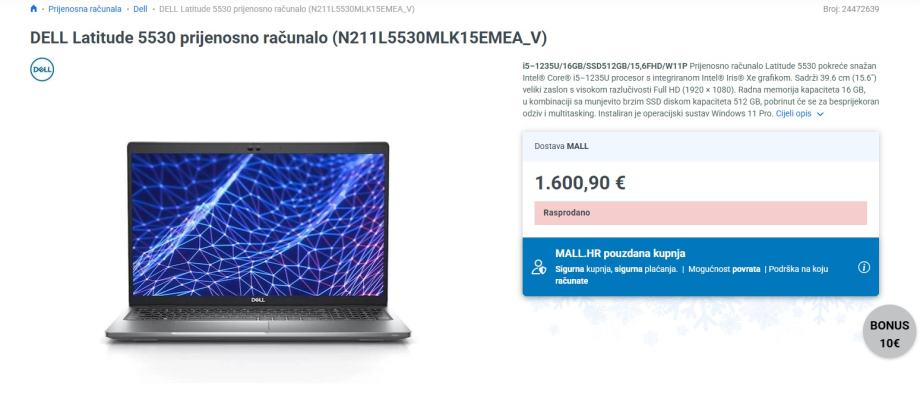Image resolution: width=920 pixels, height=415 pixels.
Task: Click the shield person icon in blue banner
Action: (x=539, y=267)
